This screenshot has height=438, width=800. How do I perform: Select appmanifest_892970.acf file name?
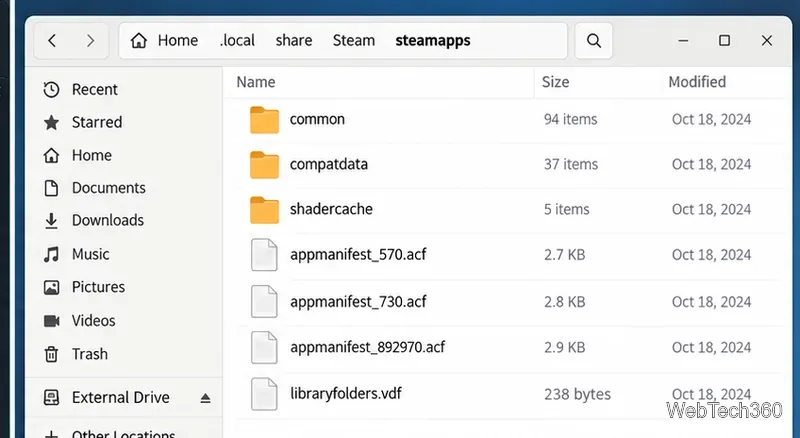367,347
